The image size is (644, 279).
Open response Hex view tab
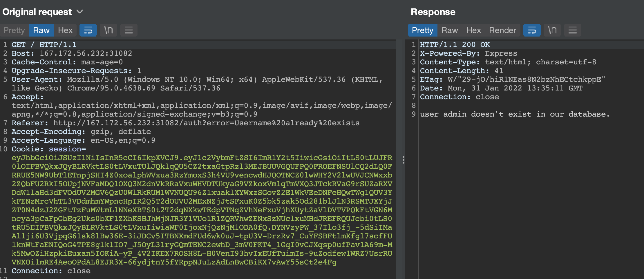click(473, 30)
